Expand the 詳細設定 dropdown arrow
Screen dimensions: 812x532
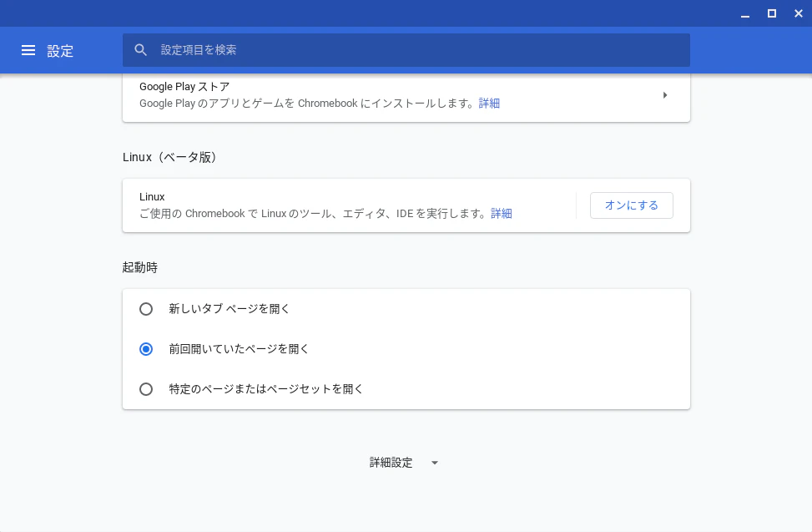tap(435, 463)
